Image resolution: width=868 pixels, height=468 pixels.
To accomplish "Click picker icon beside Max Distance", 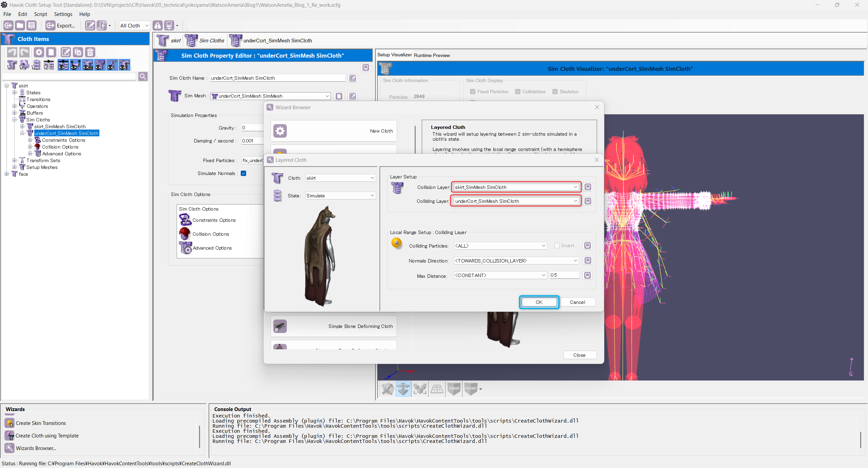I will (x=588, y=275).
